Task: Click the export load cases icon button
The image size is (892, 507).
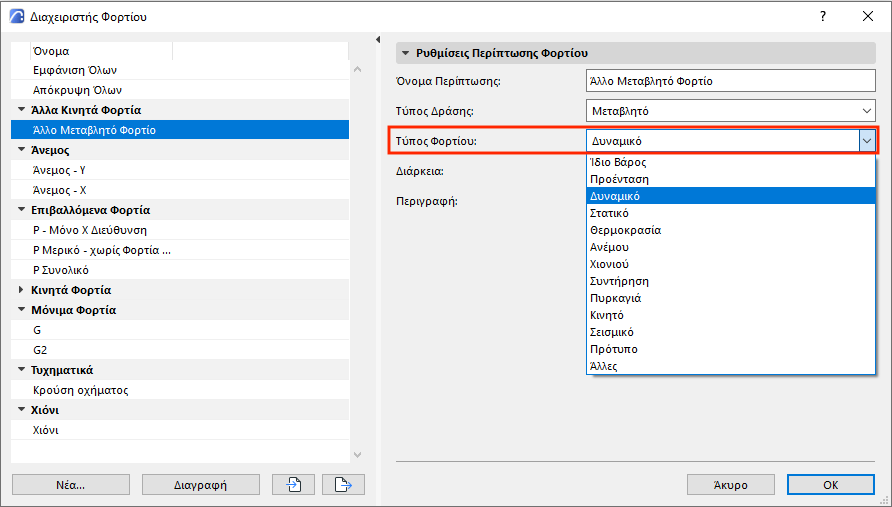Action: pos(343,485)
